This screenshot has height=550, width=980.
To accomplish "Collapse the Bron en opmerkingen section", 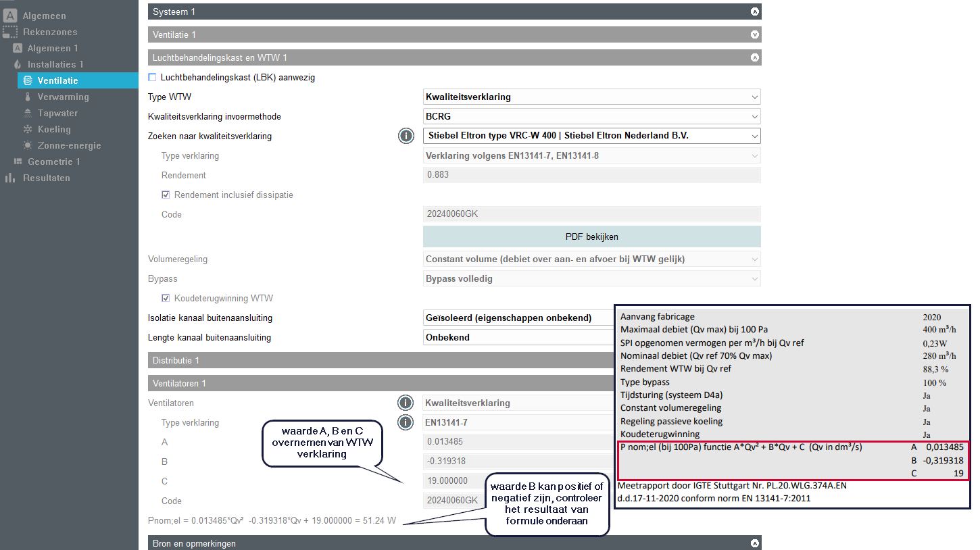I will coord(755,543).
